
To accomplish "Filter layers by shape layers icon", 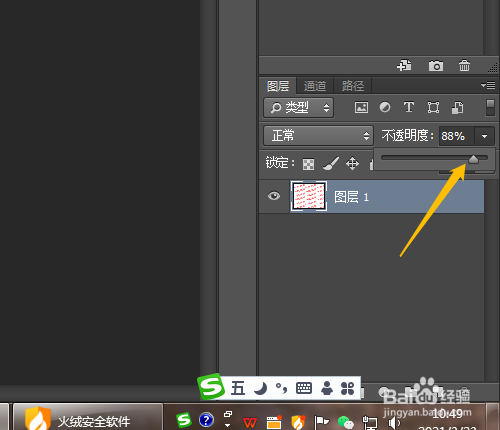I will tap(433, 107).
